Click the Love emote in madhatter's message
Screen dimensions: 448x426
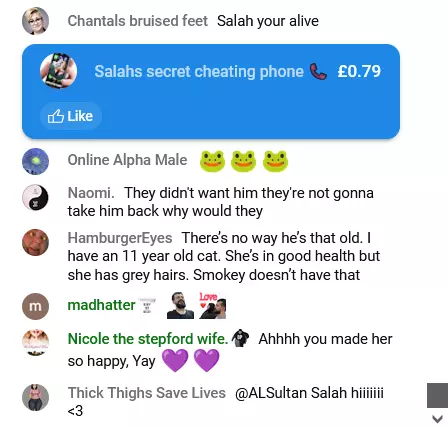point(213,305)
